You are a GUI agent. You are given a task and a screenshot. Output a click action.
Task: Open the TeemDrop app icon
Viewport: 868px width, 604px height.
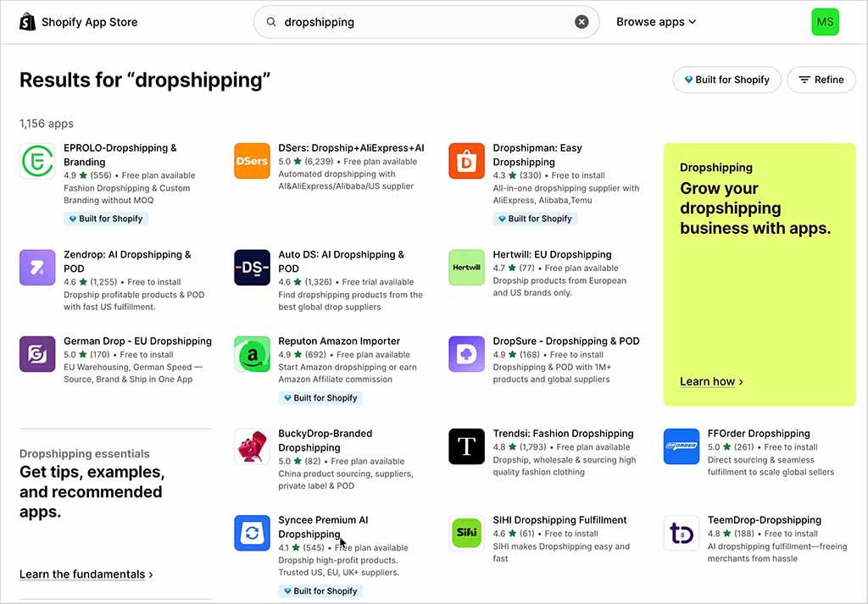click(682, 533)
